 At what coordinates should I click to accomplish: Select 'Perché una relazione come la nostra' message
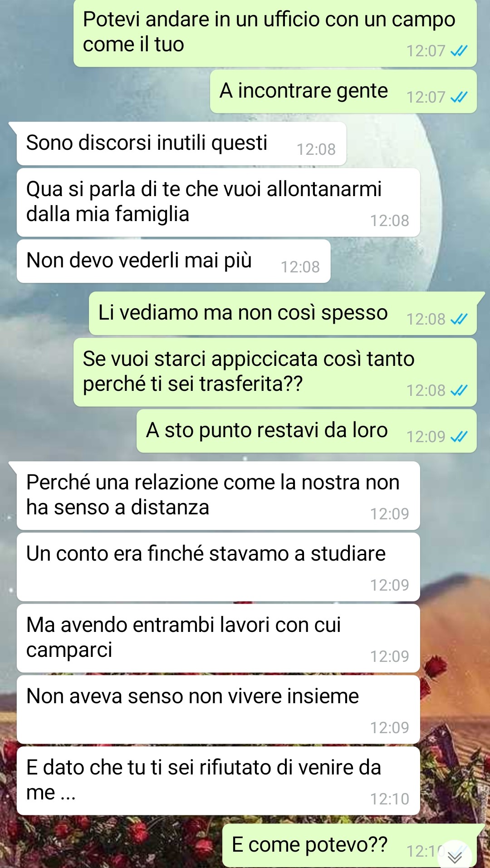218,496
